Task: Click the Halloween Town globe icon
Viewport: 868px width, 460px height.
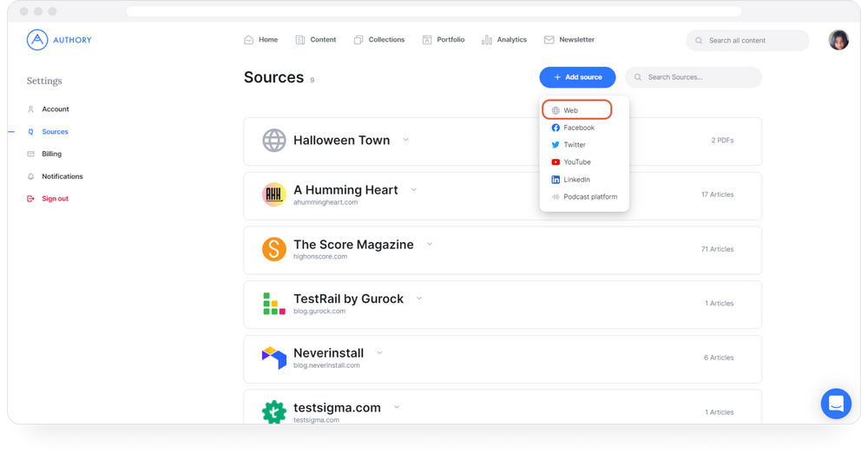Action: pos(274,141)
